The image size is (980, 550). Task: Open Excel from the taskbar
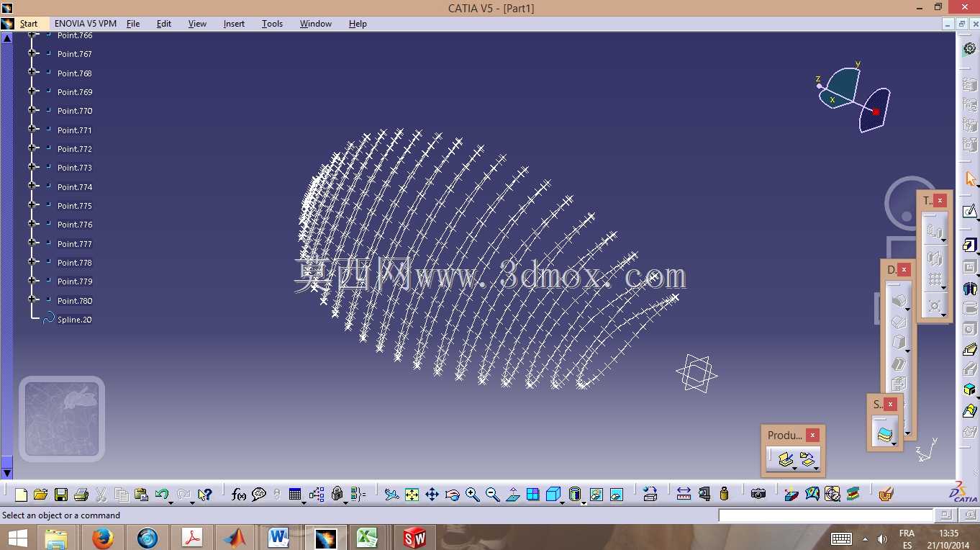click(x=368, y=538)
